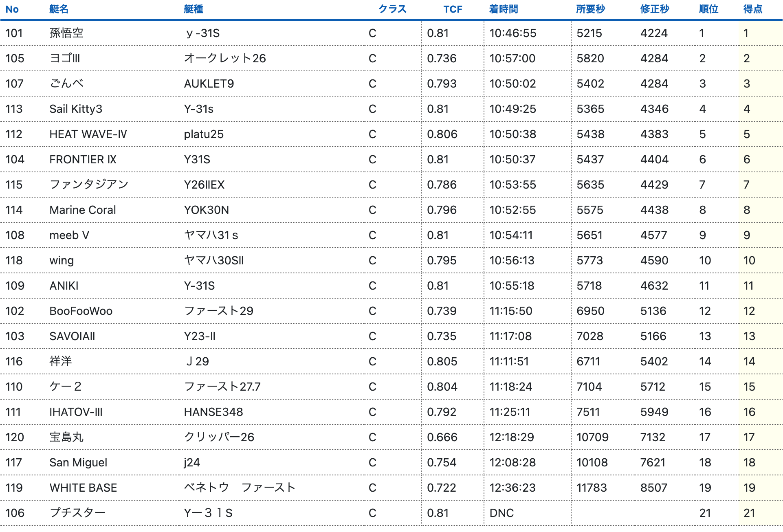This screenshot has height=532, width=783.
Task: Select the boat name 孫悟空
Action: (x=66, y=33)
